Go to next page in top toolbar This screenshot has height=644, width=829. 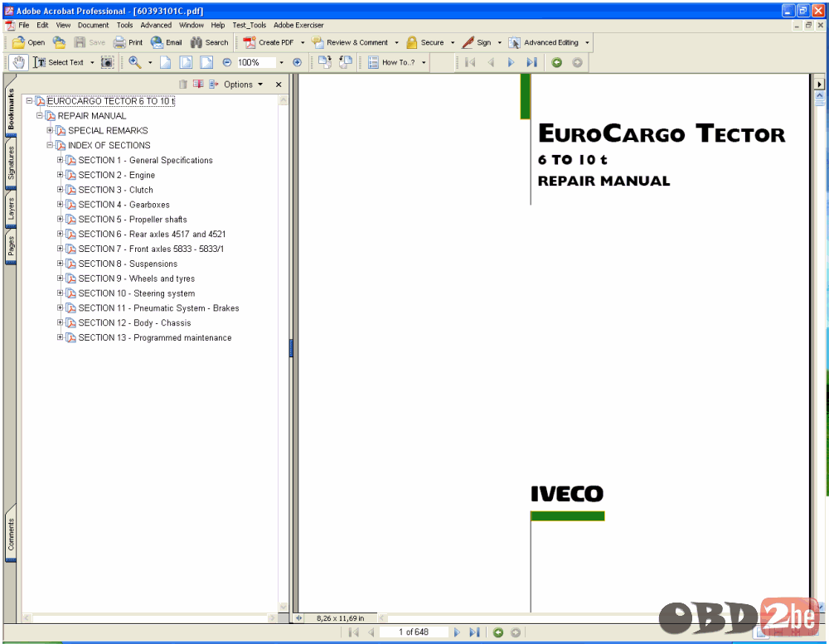(511, 62)
